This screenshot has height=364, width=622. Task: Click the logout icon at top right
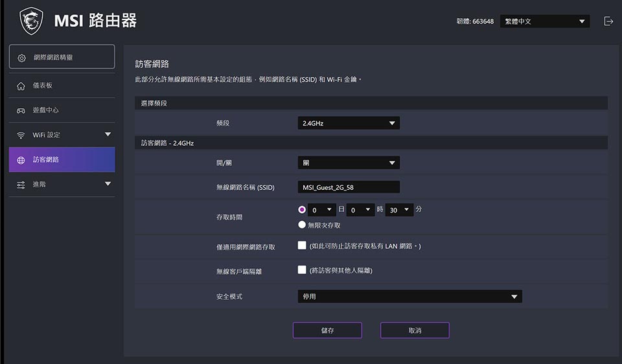tap(608, 21)
